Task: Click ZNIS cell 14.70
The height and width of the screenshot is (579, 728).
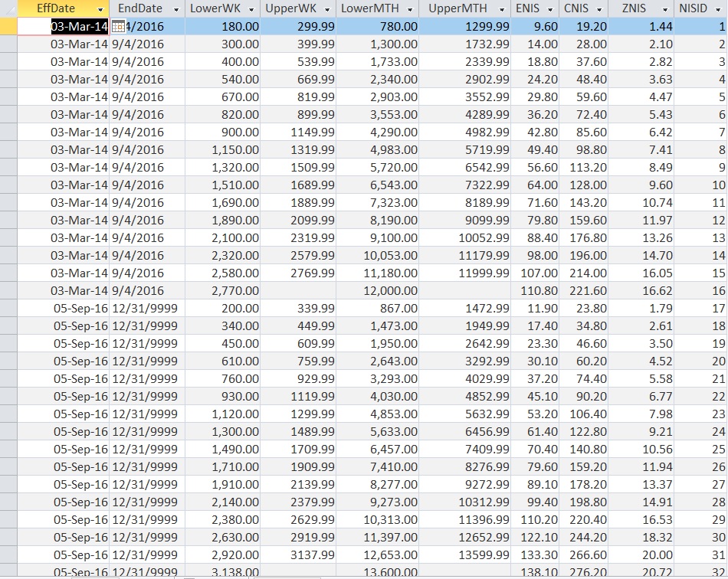Action: (x=641, y=256)
